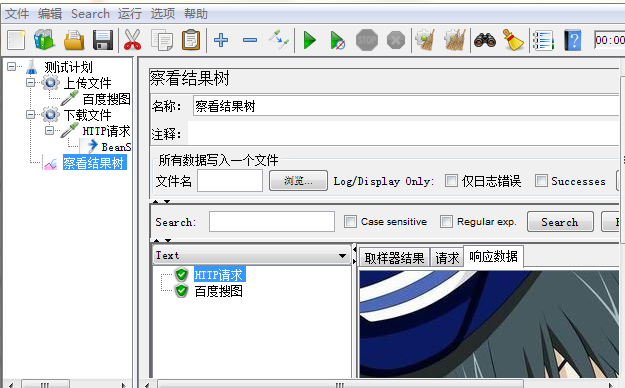
Task: Switch to the 取样器结果 tab
Action: 394,258
